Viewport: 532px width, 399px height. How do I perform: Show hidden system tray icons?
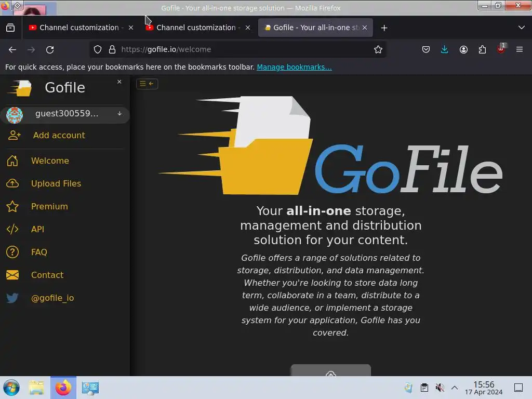pyautogui.click(x=455, y=388)
